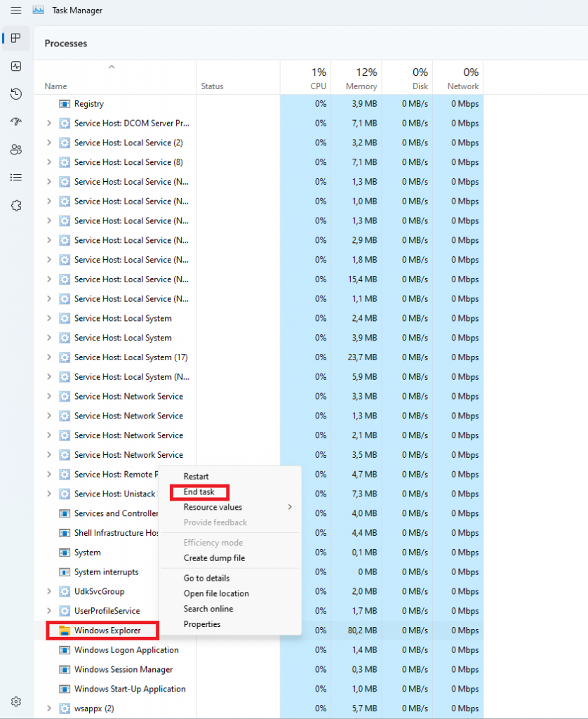Click the System process icon
Image resolution: width=588 pixels, height=719 pixels.
[65, 553]
